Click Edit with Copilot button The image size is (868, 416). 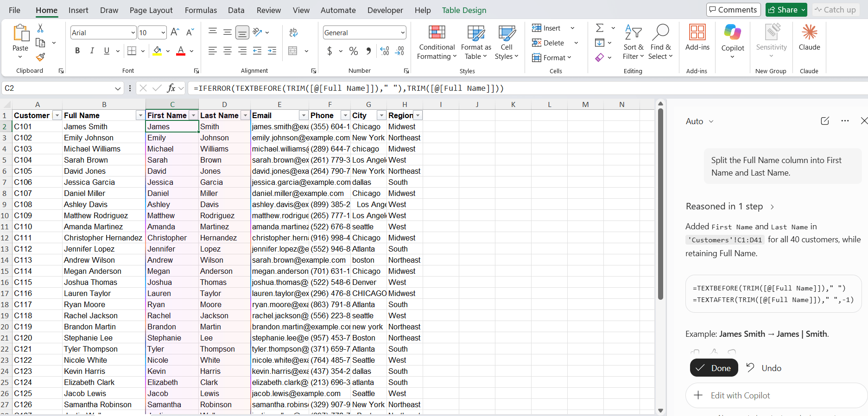[x=776, y=395]
